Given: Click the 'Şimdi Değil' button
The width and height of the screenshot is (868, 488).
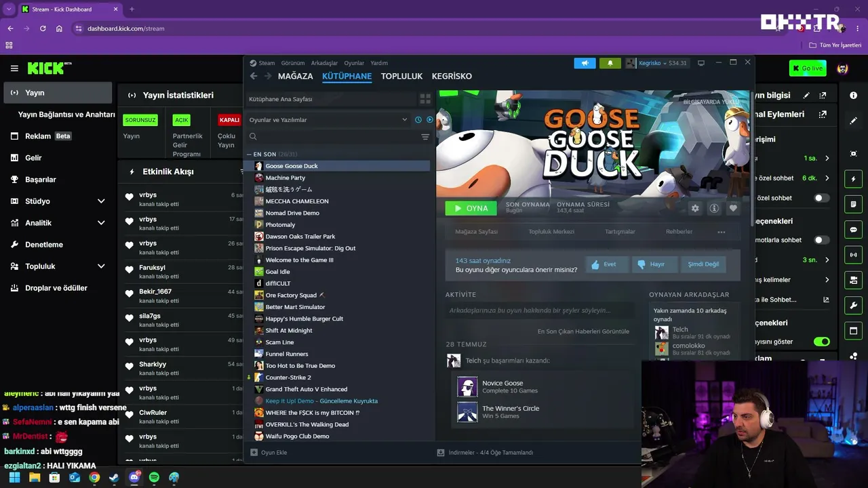Looking at the screenshot, I should coord(703,264).
